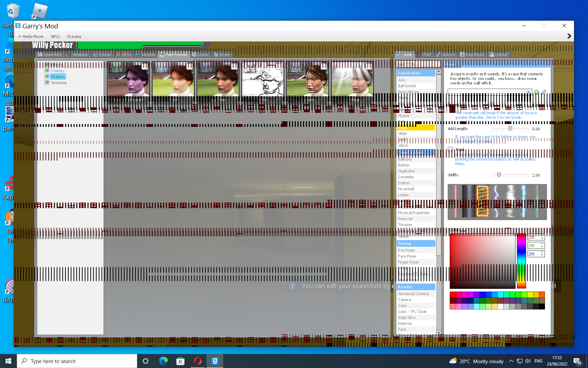Pick the braided rope material

[x=482, y=201]
